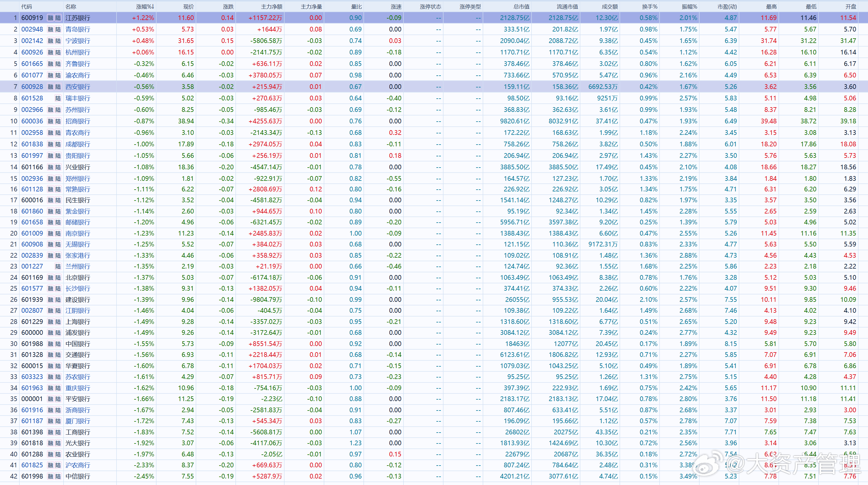The height and width of the screenshot is (485, 868).
Task: Click the 流通市值 column header
Action: [x=567, y=6]
